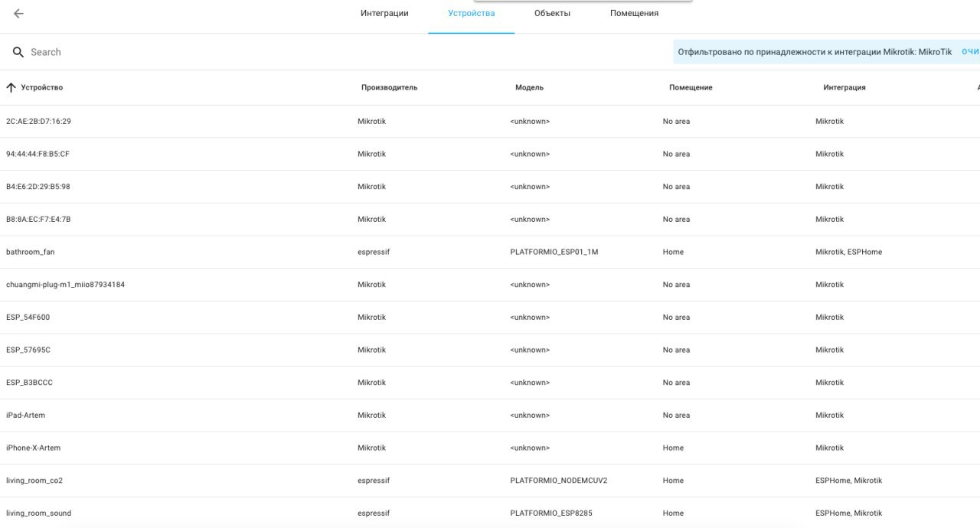980x528 pixels.
Task: Click No area in B8:8A:EC:F7:E4:7B row
Action: pos(676,220)
